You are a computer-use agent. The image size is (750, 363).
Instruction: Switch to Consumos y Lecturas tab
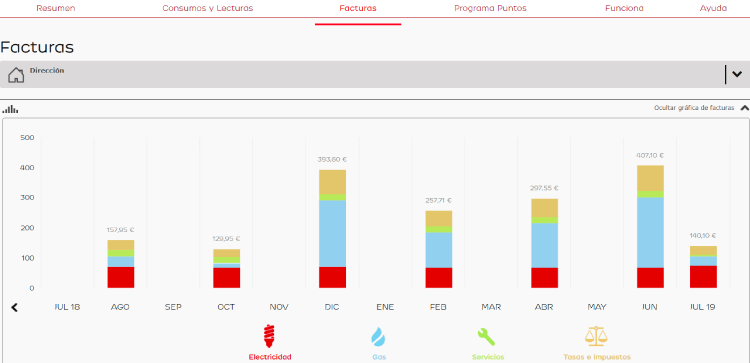pyautogui.click(x=208, y=8)
